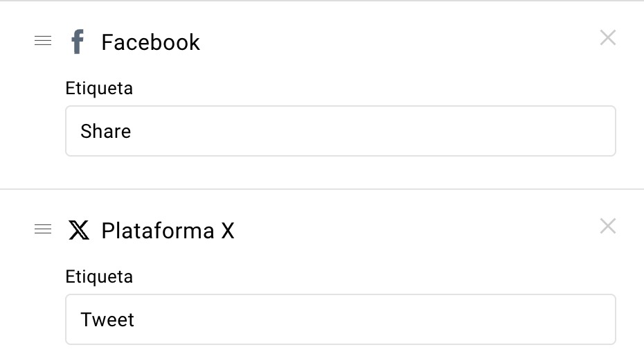
Task: Click the Plataforma X drag handle
Action: [43, 229]
